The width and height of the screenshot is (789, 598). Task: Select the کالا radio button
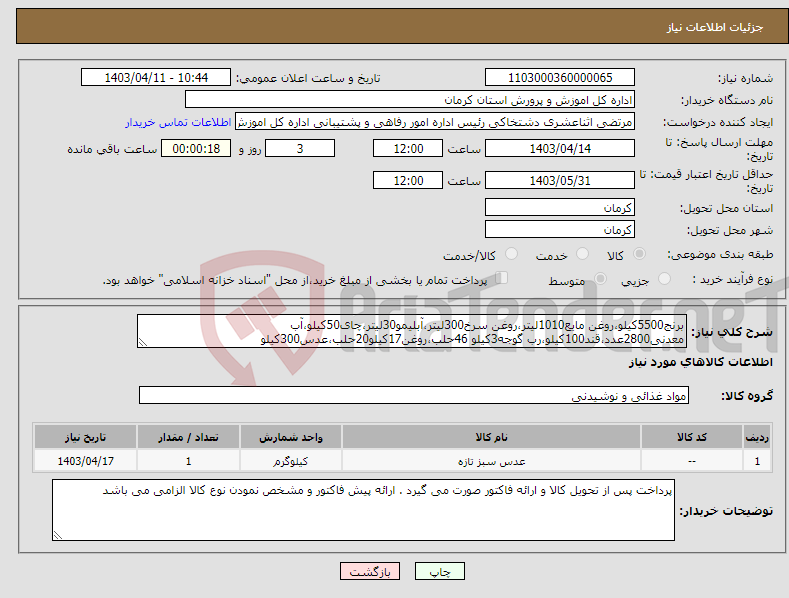tap(639, 254)
